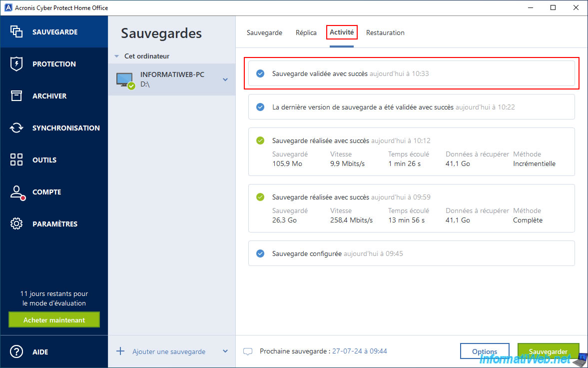Open the Outils grid icon
The width and height of the screenshot is (588, 368).
pyautogui.click(x=16, y=160)
